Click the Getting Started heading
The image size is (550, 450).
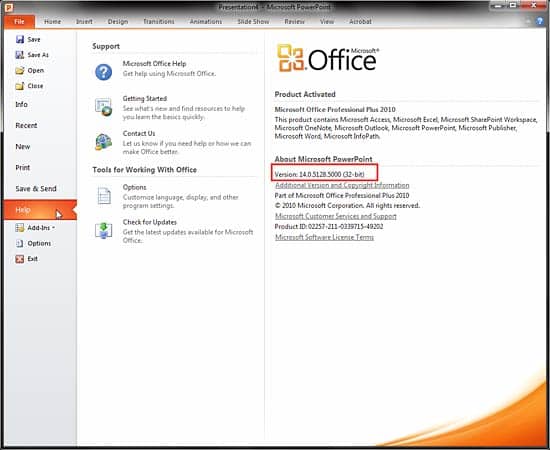(x=145, y=99)
